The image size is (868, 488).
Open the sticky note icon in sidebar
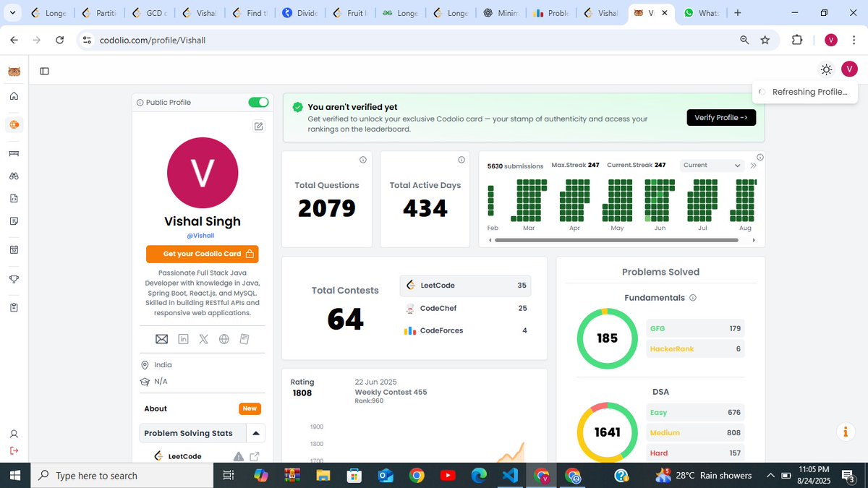14,221
